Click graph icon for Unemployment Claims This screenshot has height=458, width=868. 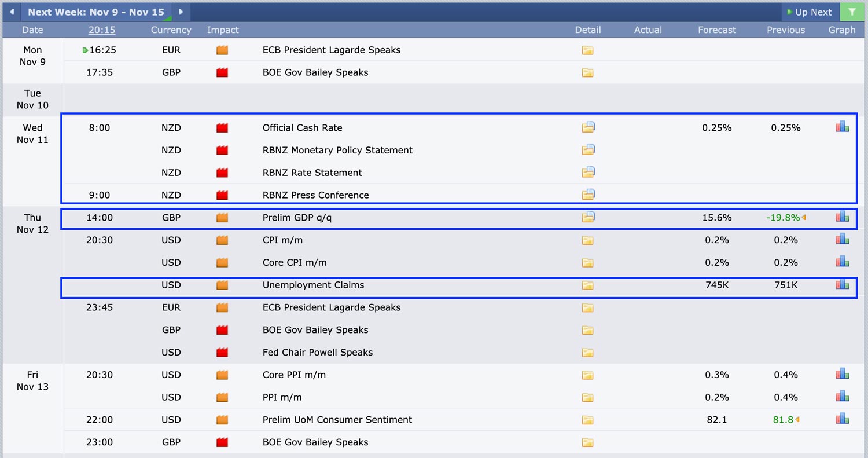point(842,285)
